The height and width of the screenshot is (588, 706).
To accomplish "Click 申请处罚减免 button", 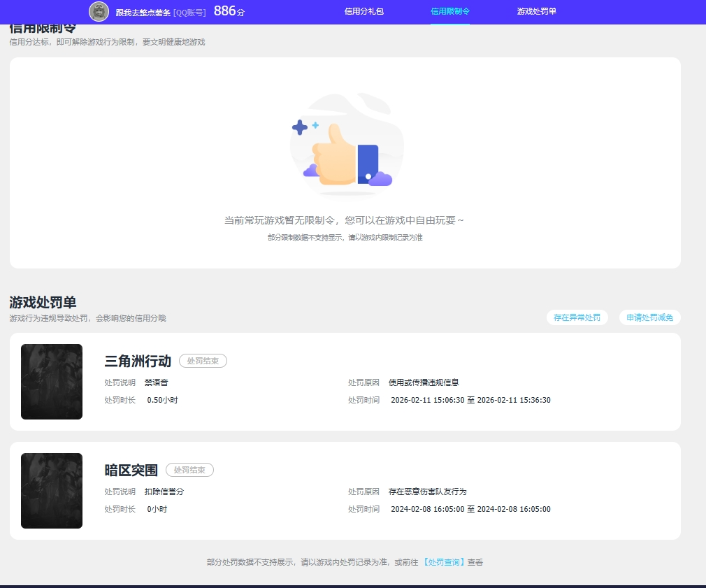I will pos(649,317).
